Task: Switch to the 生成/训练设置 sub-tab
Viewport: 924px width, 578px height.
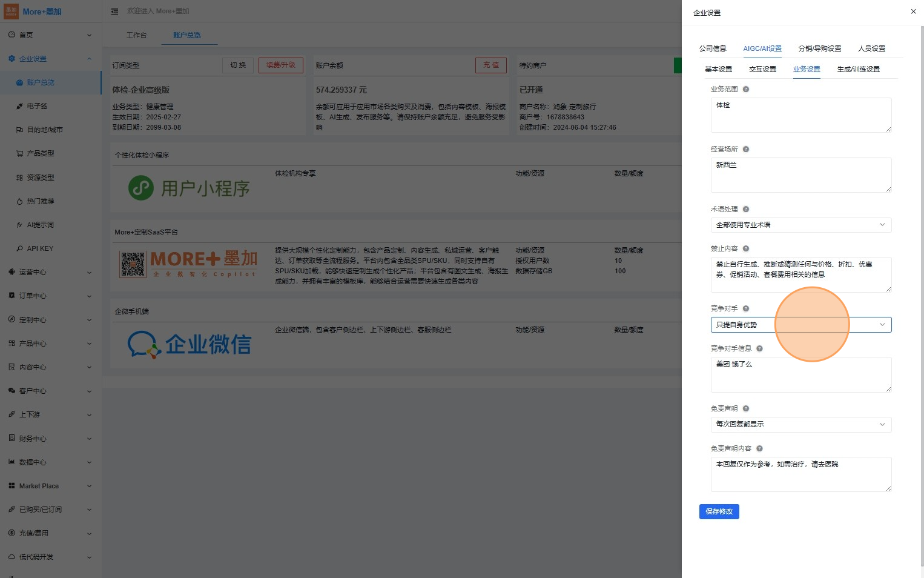Action: coord(858,69)
